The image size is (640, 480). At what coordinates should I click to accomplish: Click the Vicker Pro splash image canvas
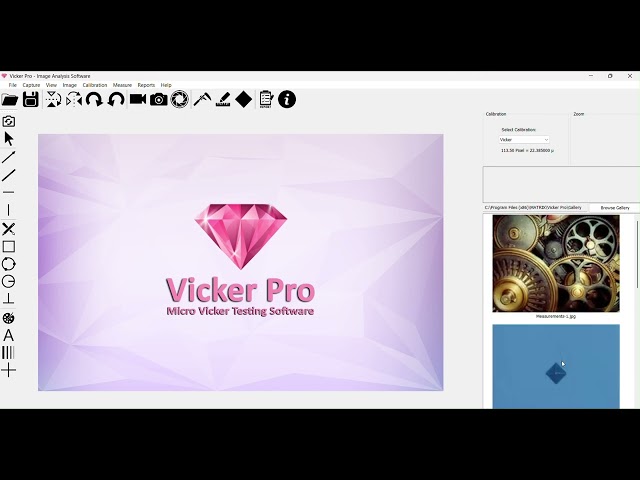241,262
